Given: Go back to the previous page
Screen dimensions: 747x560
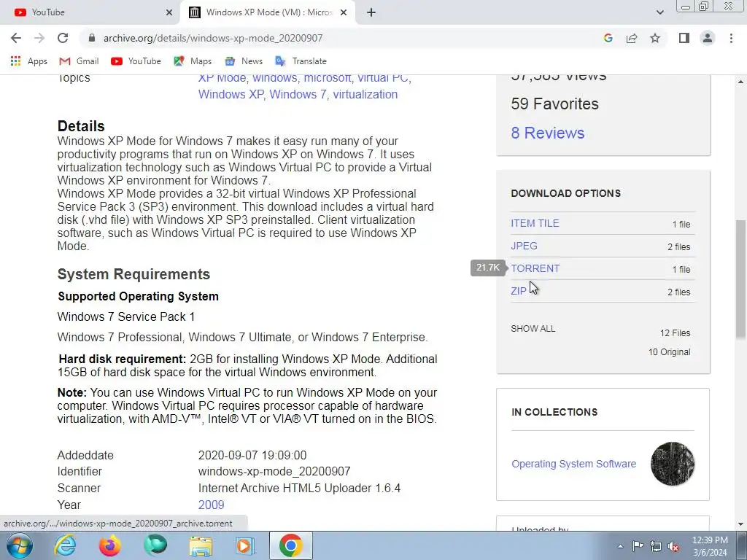Looking at the screenshot, I should 16,38.
